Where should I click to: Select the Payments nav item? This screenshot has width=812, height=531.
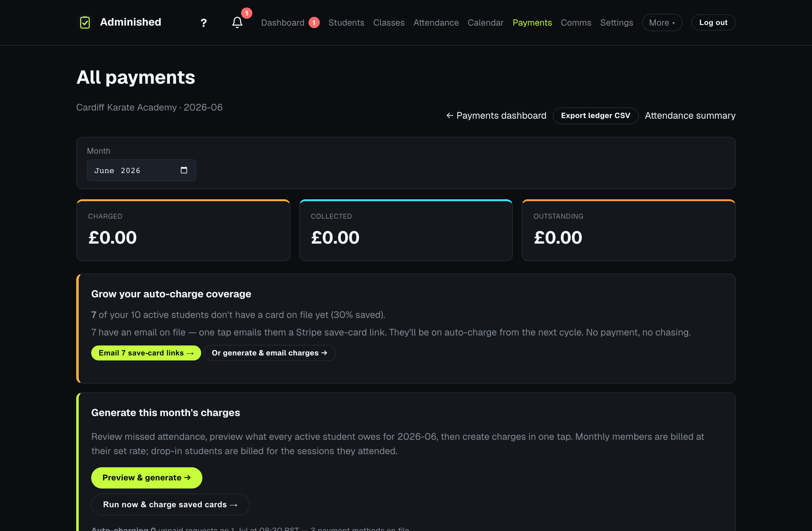coord(532,22)
